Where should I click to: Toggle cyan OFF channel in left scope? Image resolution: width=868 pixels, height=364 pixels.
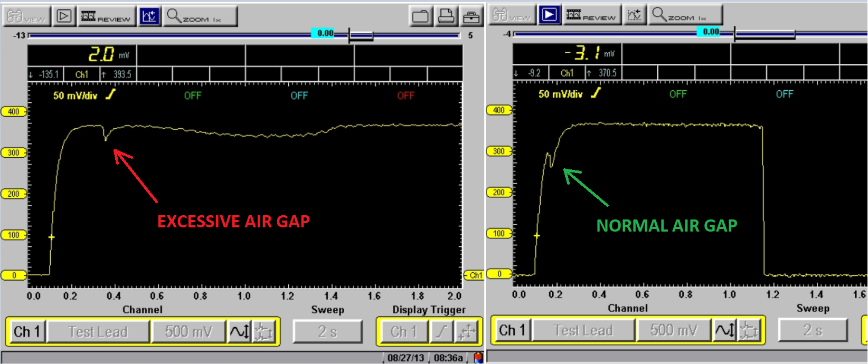click(x=299, y=95)
